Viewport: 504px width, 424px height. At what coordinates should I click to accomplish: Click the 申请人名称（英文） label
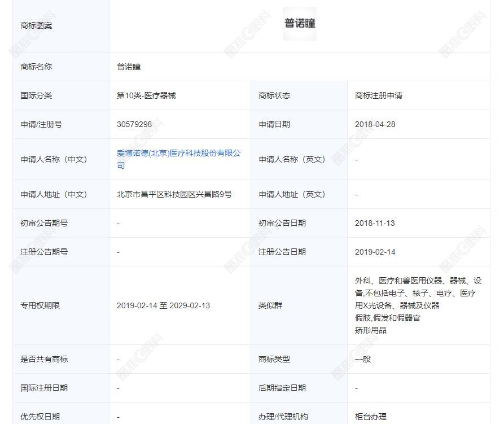[x=292, y=159]
